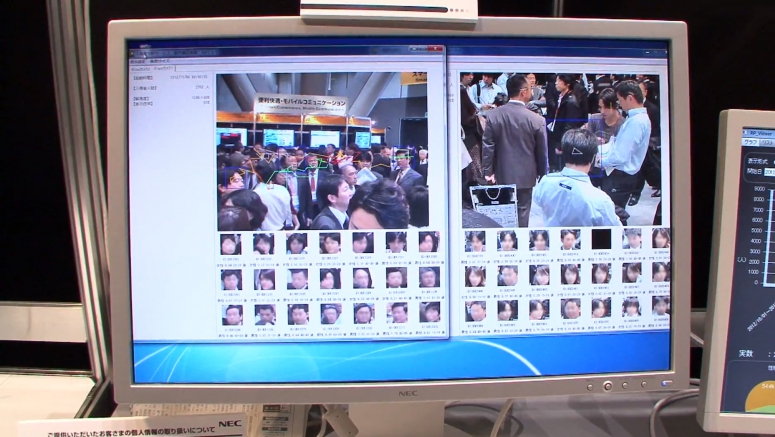
Task: Open the 表示設定 menu in left window
Action: click(x=137, y=61)
